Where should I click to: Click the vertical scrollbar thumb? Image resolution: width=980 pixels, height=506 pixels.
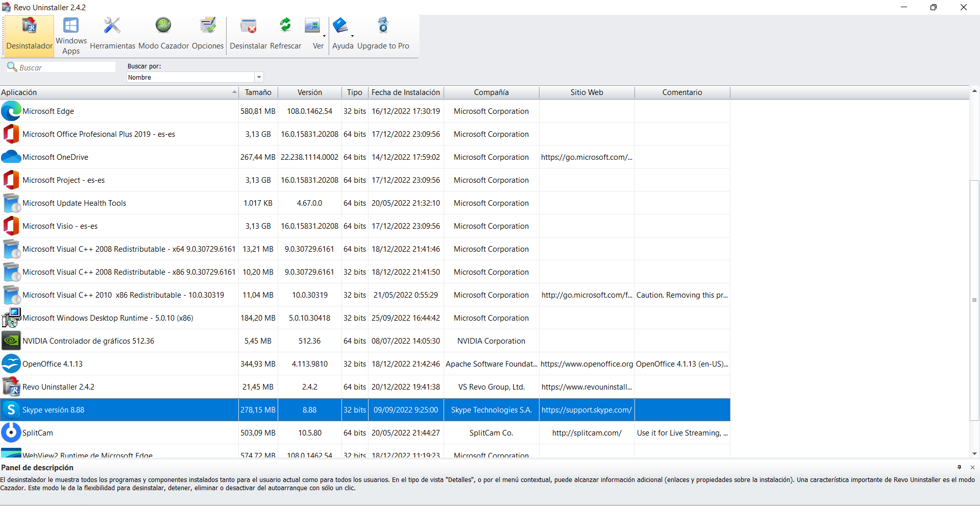coord(974,300)
